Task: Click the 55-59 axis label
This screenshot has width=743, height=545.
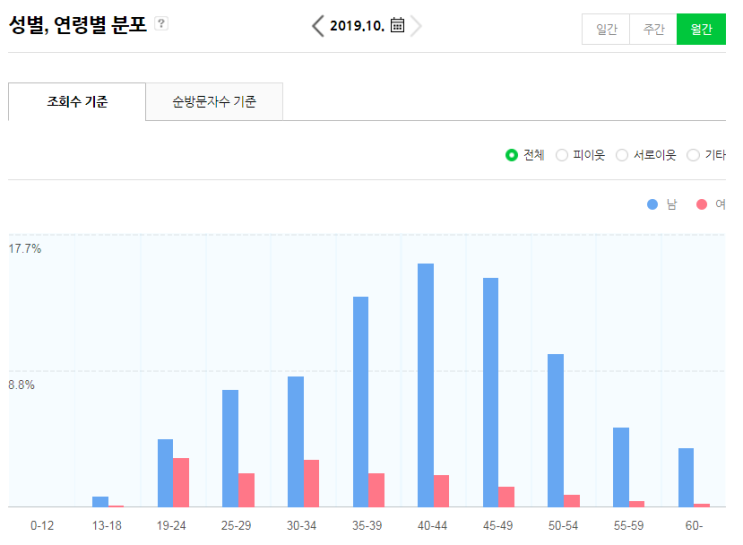Action: click(628, 526)
